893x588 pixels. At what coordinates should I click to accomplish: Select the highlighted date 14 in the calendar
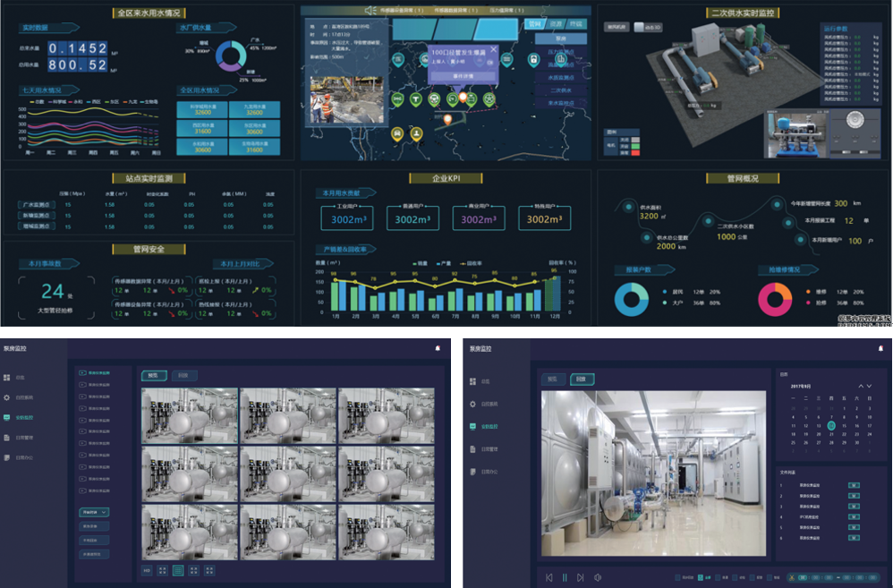pyautogui.click(x=831, y=426)
